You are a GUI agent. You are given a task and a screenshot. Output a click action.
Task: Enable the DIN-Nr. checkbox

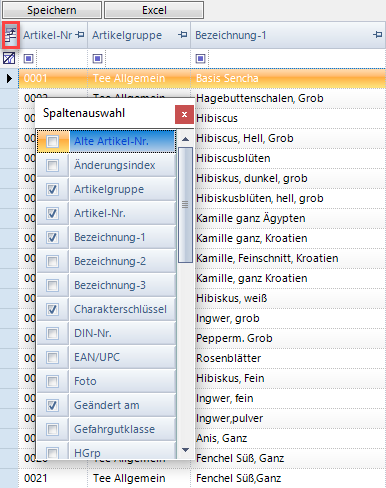(x=52, y=333)
